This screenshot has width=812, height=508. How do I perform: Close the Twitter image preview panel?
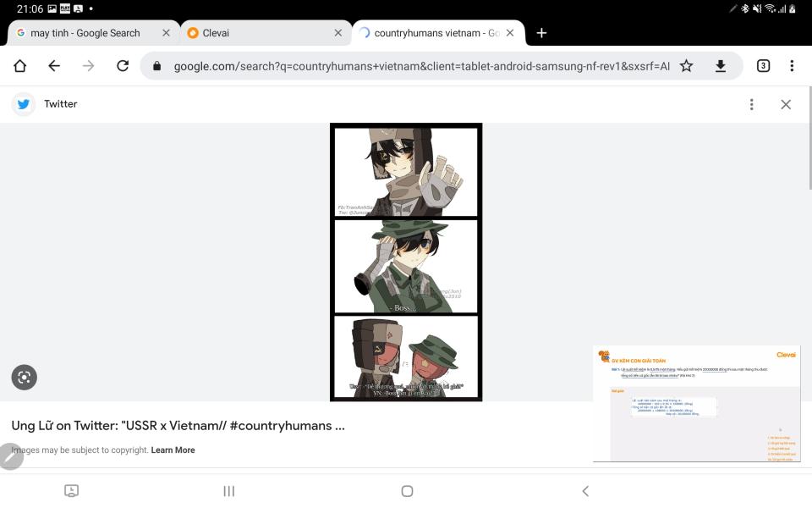click(x=786, y=104)
